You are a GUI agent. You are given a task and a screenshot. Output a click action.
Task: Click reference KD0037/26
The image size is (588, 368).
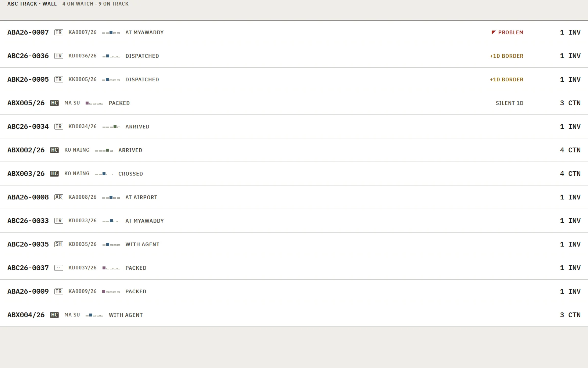[x=83, y=268]
